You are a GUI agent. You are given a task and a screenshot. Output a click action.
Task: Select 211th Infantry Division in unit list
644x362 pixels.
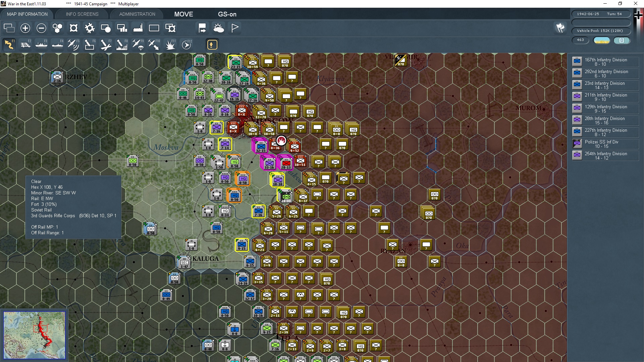point(605,97)
